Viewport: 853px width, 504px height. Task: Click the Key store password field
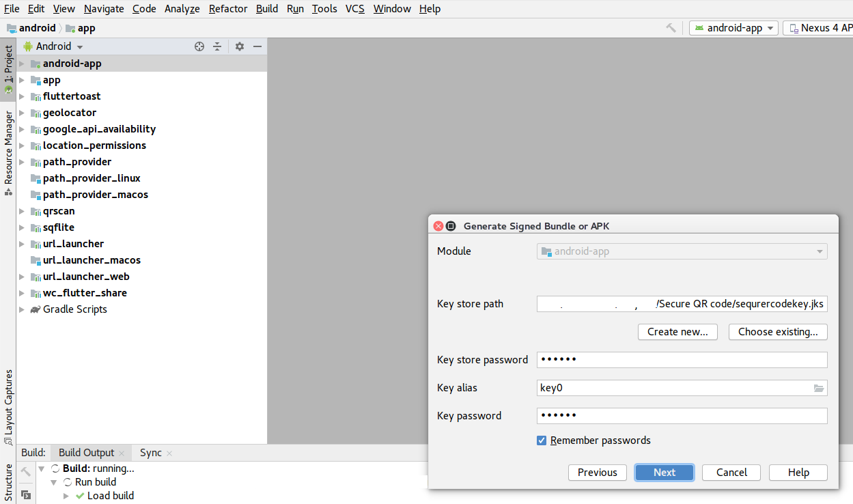pyautogui.click(x=682, y=359)
